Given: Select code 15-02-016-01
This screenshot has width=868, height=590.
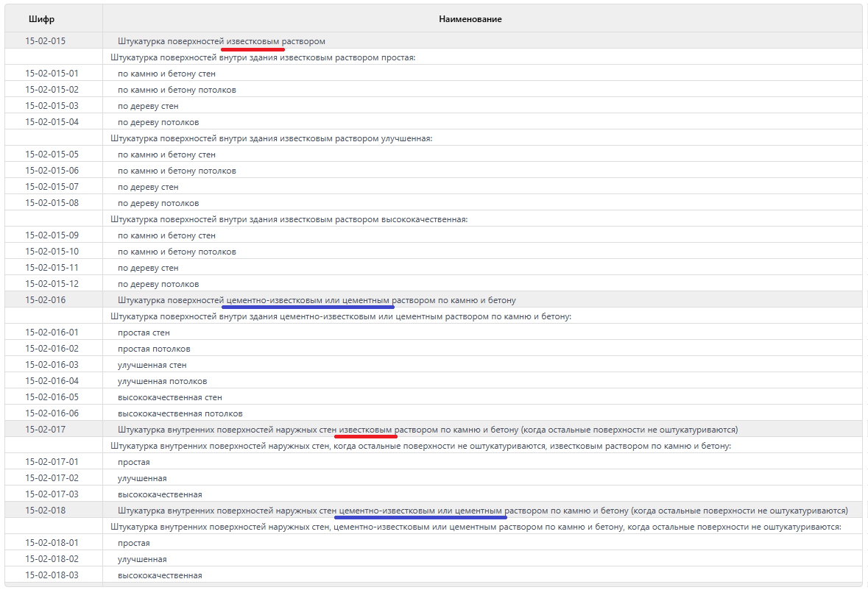Looking at the screenshot, I should tap(52, 333).
